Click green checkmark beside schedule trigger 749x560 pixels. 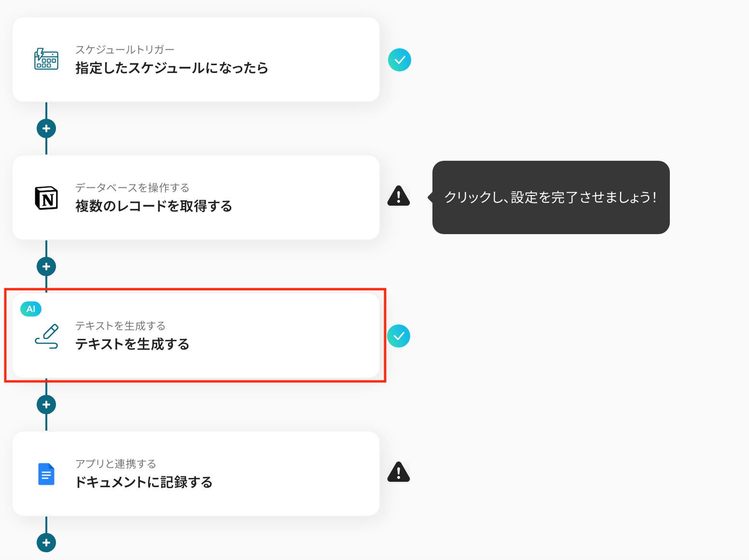tap(400, 60)
